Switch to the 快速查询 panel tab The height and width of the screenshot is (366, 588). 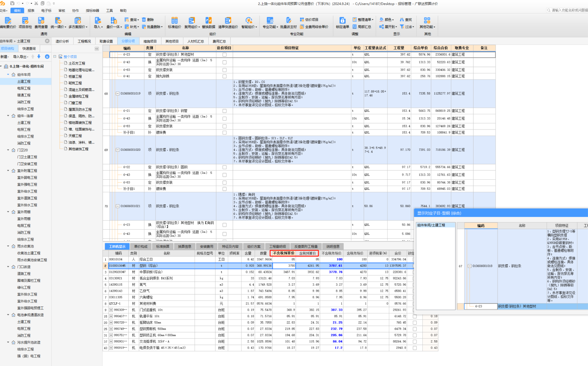[x=29, y=48]
